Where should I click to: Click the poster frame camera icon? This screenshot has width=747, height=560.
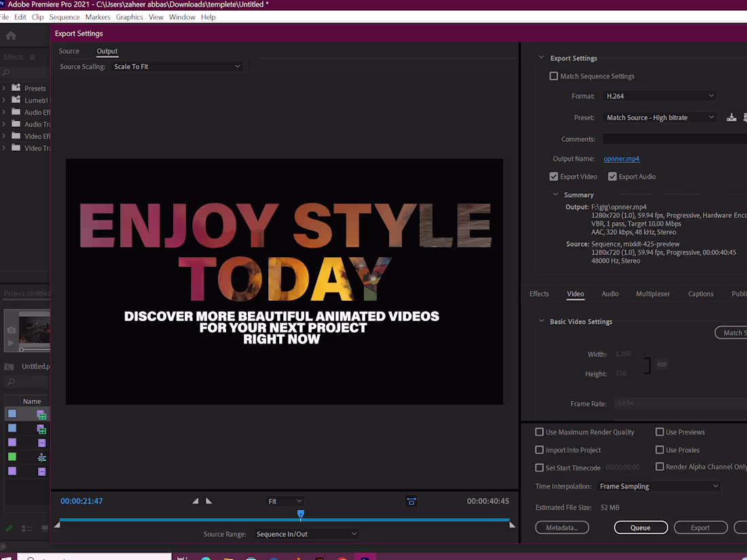coord(12,329)
